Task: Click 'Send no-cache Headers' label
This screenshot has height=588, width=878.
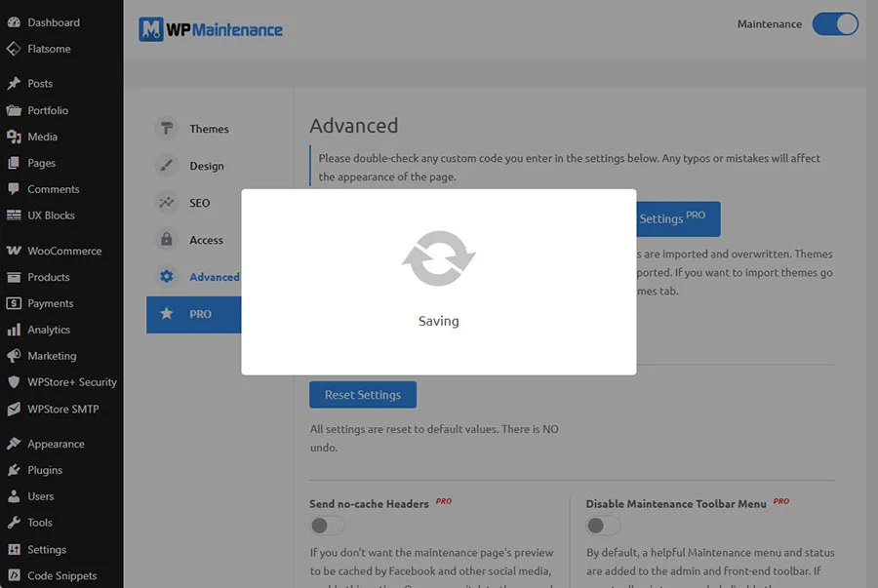Action: [369, 503]
